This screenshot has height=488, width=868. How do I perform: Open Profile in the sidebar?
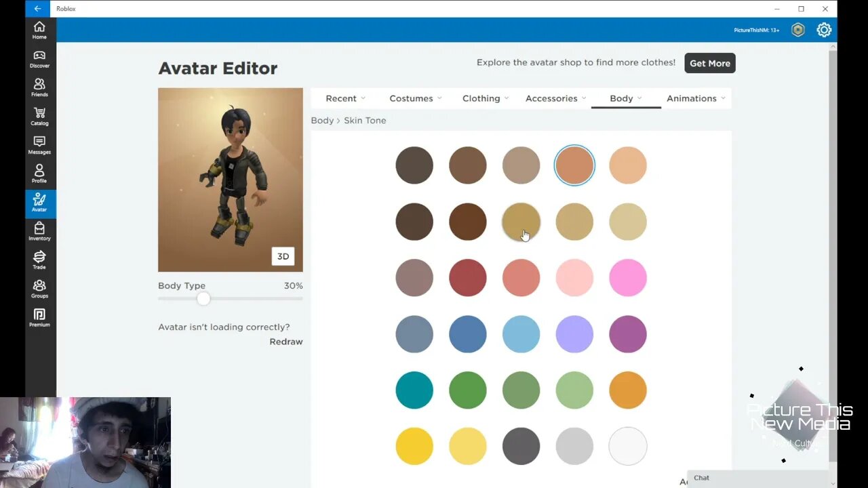(x=39, y=174)
